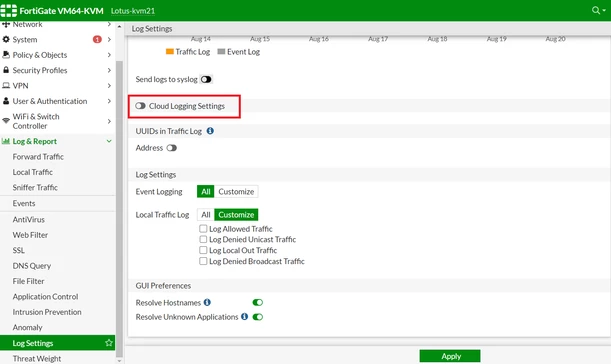Click the Apply button
Viewport: 611px width, 364px height.
[x=450, y=356]
